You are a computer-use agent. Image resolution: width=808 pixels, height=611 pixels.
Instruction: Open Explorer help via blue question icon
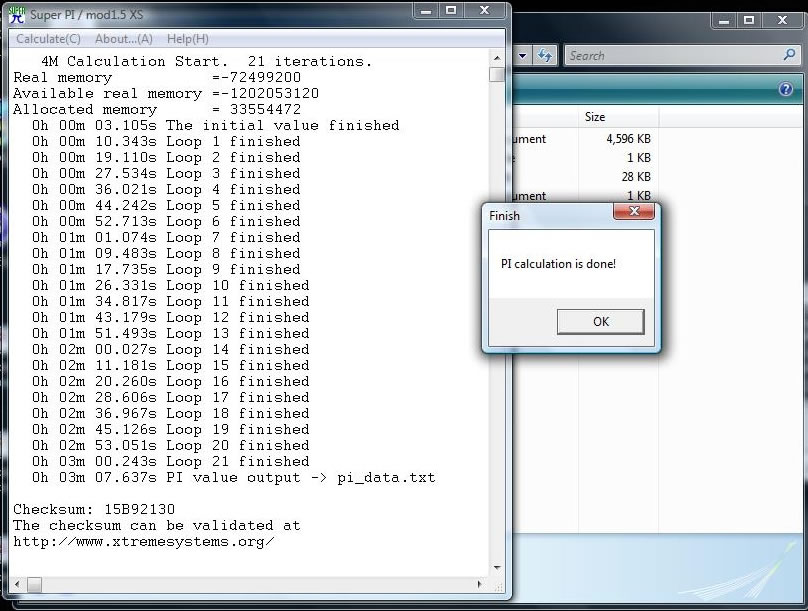point(785,89)
